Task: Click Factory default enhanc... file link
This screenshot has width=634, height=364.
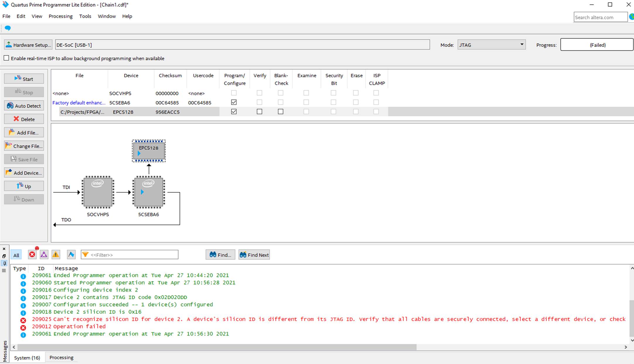Action: point(79,102)
